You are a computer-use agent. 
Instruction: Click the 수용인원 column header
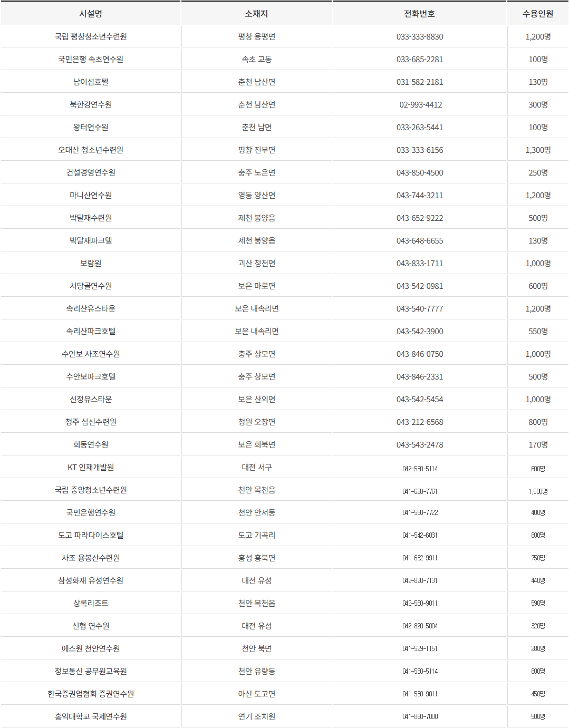tap(538, 14)
